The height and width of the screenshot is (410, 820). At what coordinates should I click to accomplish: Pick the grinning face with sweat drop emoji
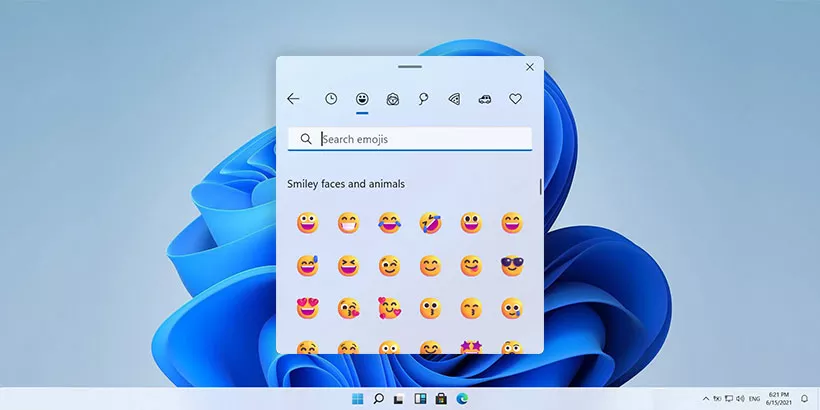[x=308, y=266]
